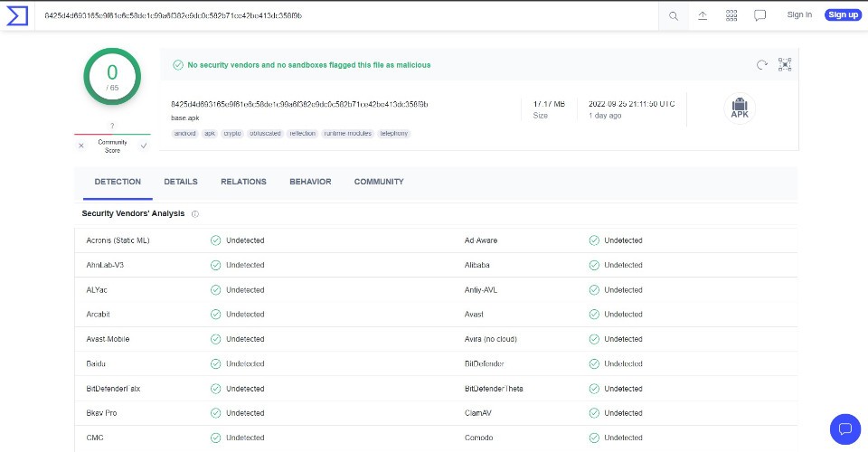Open the similar files graph icon
Viewport: 868px width, 452px height.
pyautogui.click(x=785, y=64)
